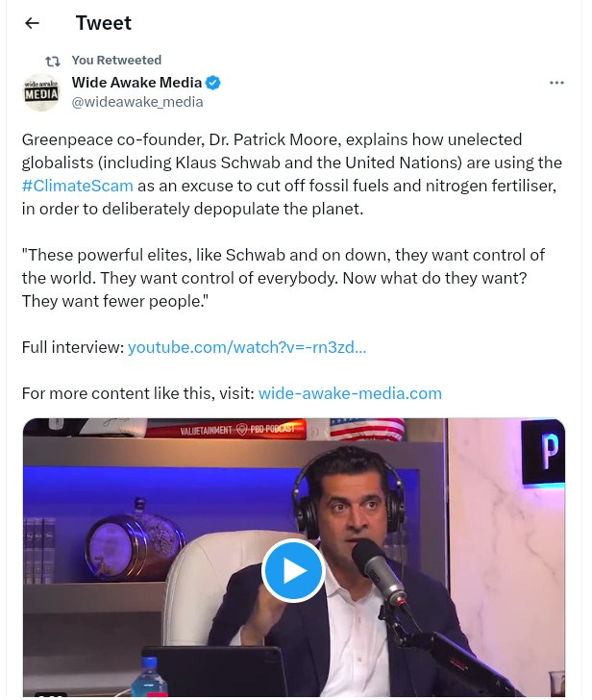
Task: Select the You Retweeted label
Action: pos(116,61)
